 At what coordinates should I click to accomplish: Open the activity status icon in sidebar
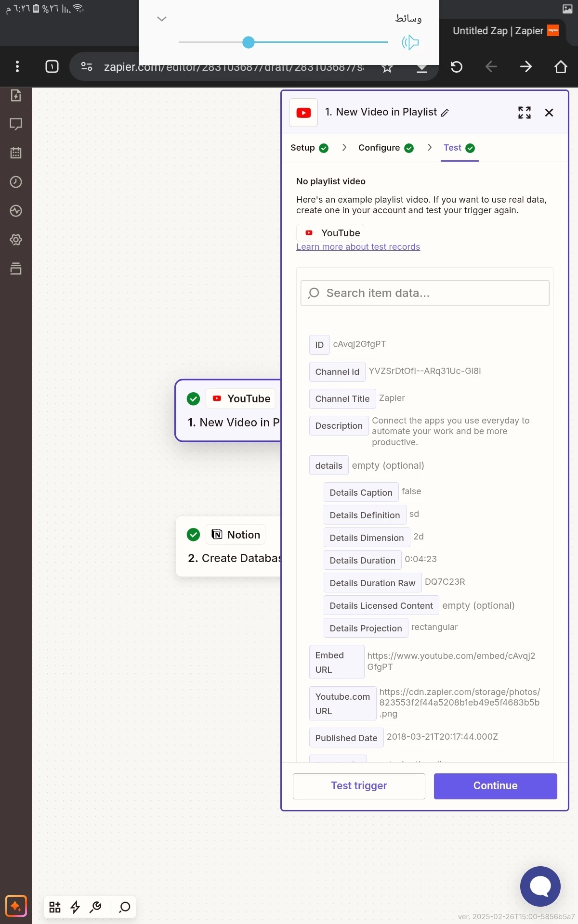point(16,211)
